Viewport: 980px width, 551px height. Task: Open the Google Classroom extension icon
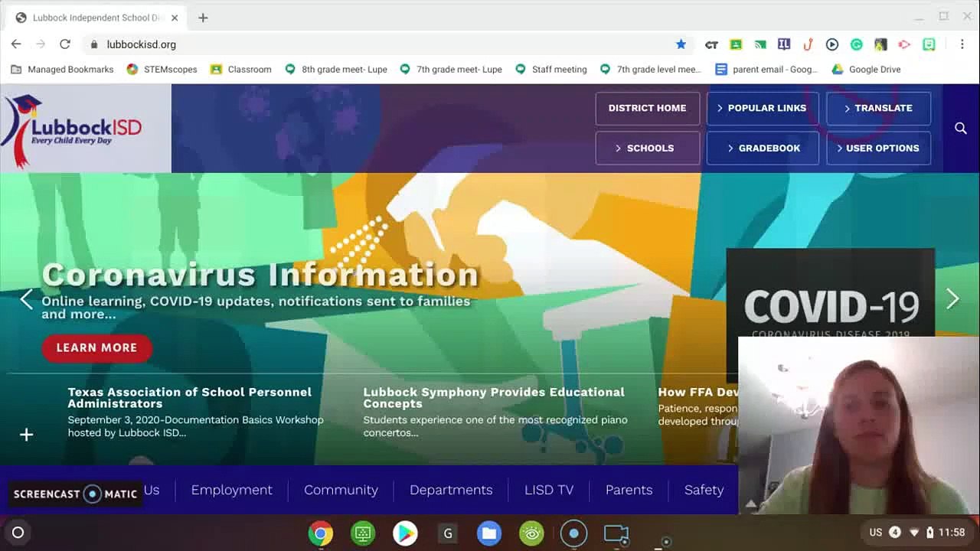click(x=736, y=44)
